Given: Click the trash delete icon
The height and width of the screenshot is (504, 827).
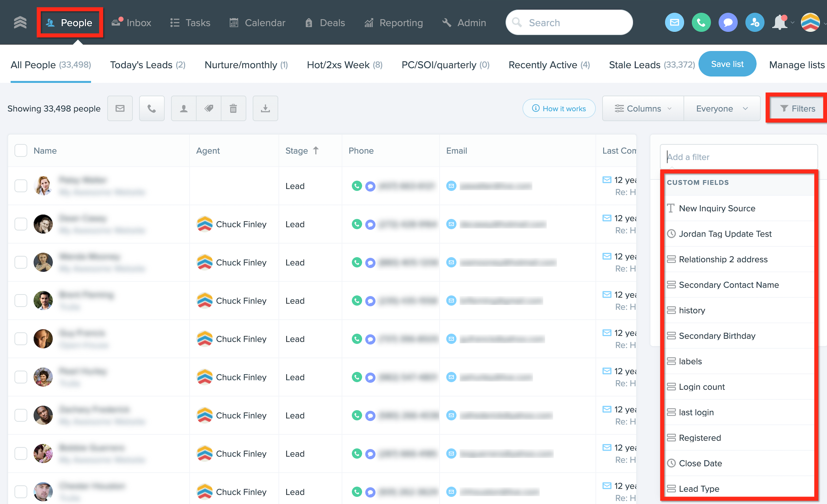Looking at the screenshot, I should (x=233, y=108).
